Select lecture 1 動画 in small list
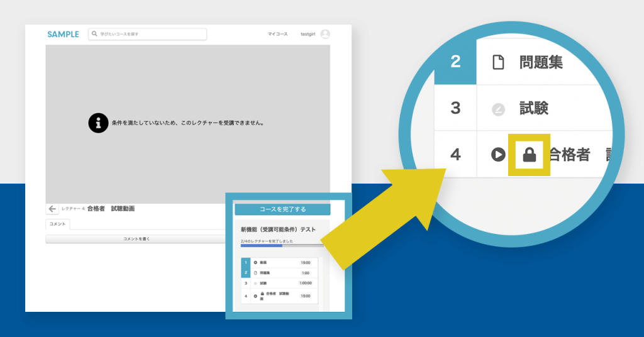This screenshot has width=644, height=337. click(279, 262)
